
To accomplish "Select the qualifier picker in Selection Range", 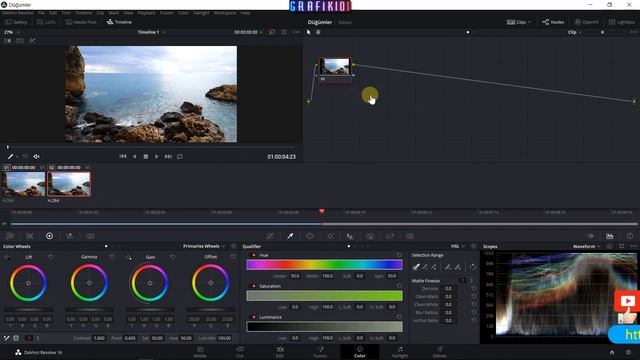I will tap(416, 267).
